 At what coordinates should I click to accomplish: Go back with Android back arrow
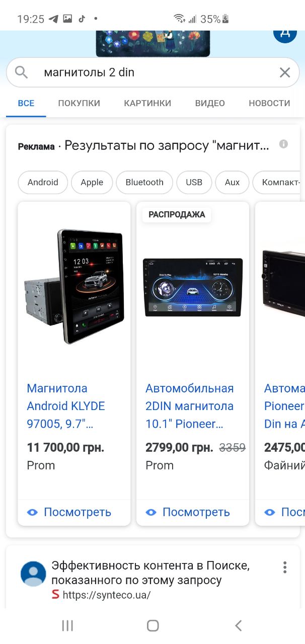coord(239,625)
